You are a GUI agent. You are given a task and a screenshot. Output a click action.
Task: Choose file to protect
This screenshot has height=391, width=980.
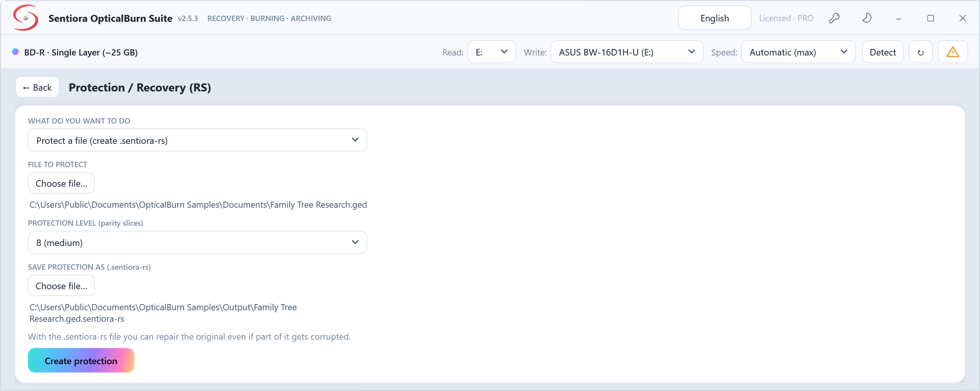click(x=61, y=183)
